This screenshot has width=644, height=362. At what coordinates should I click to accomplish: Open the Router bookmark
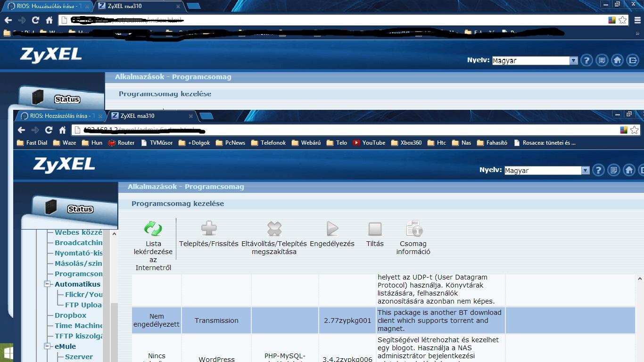[121, 143]
